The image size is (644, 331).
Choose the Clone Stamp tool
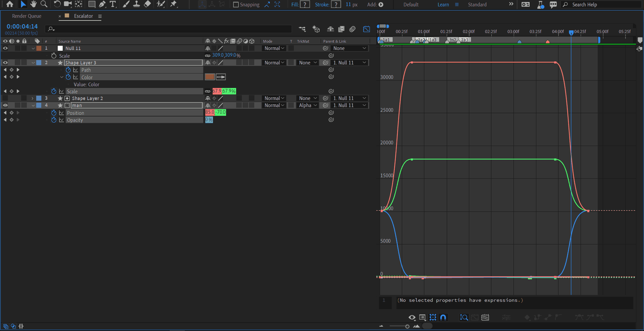pyautogui.click(x=137, y=4)
